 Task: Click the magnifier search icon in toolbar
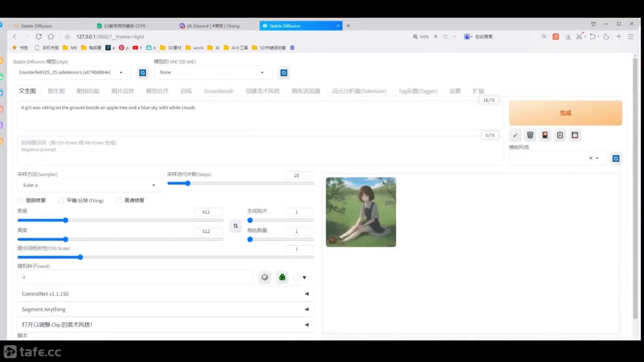click(x=544, y=37)
